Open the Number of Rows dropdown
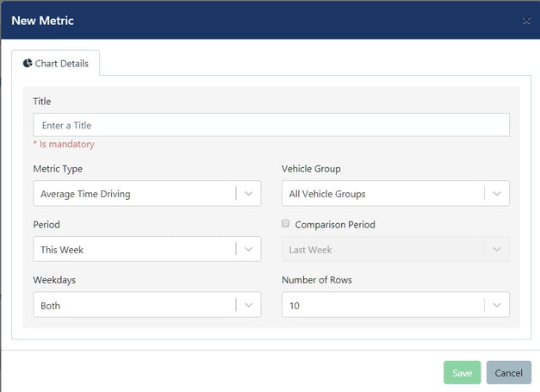 pos(395,305)
